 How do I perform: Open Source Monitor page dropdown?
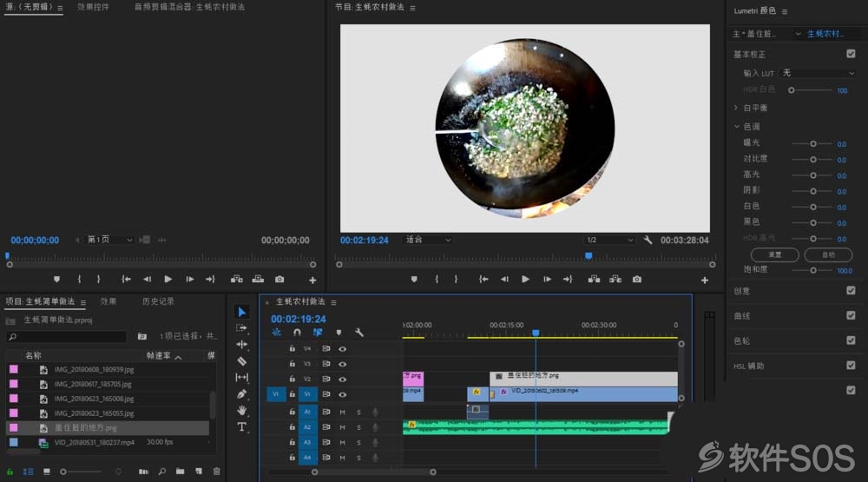[x=109, y=240]
